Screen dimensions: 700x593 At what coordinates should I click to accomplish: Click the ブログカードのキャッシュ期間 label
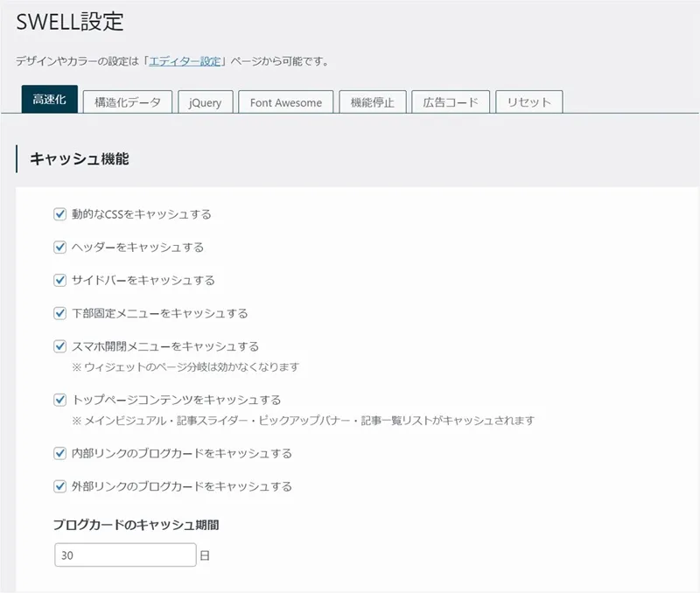pos(135,526)
